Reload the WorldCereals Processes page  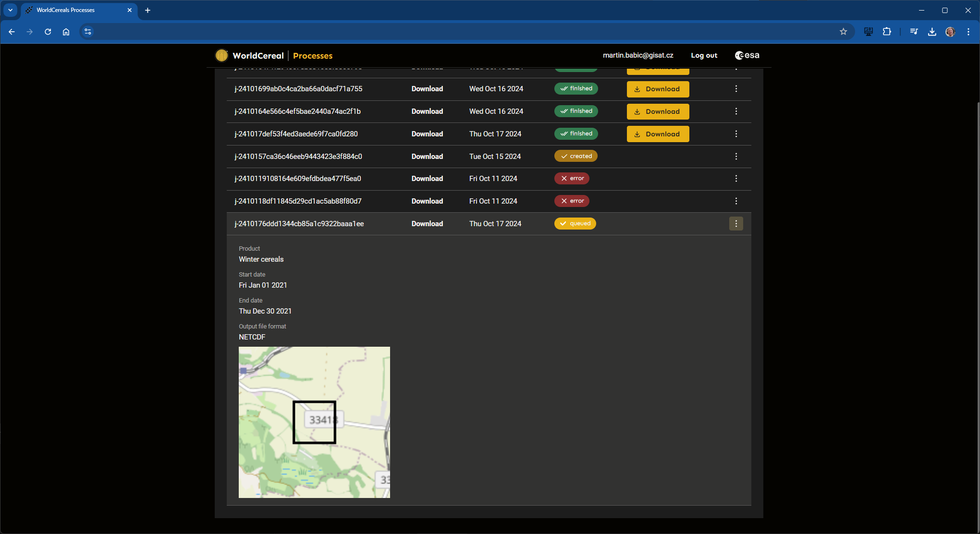(48, 32)
